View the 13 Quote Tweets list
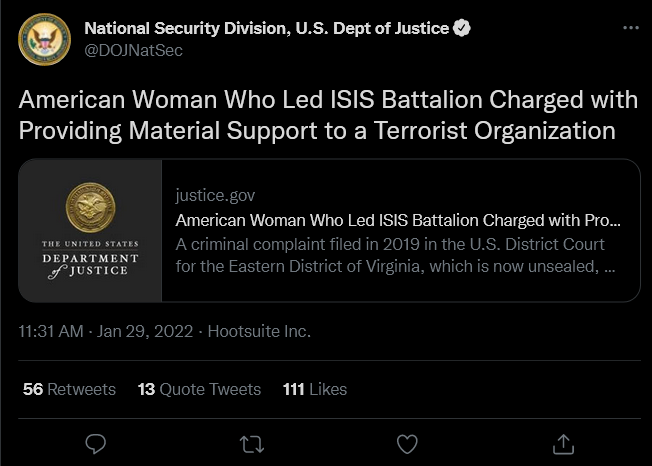652x466 pixels. 199,390
